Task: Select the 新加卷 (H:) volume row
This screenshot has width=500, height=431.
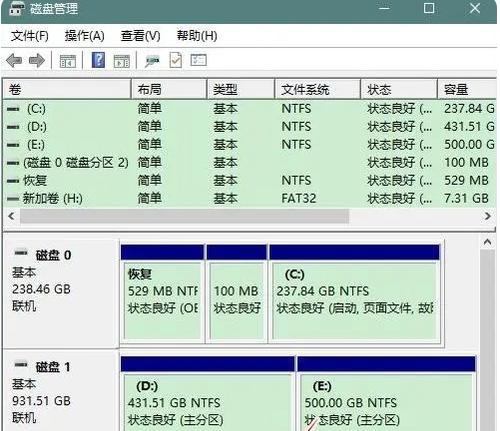Action: pyautogui.click(x=249, y=199)
